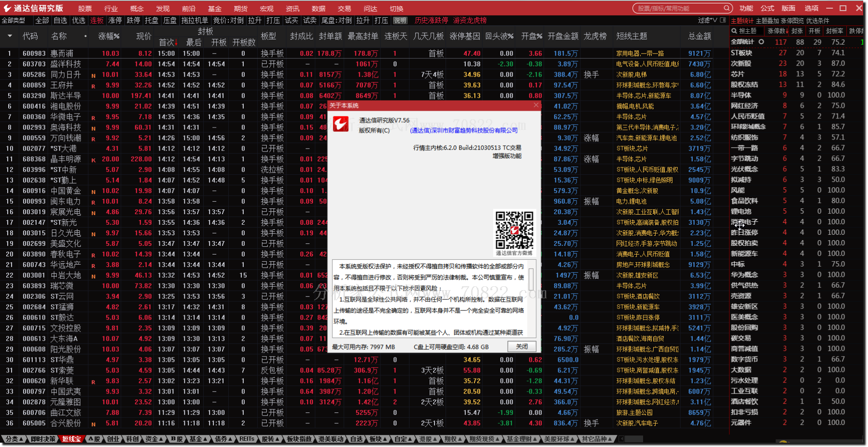Select the 托盘 filter toggle

point(152,20)
